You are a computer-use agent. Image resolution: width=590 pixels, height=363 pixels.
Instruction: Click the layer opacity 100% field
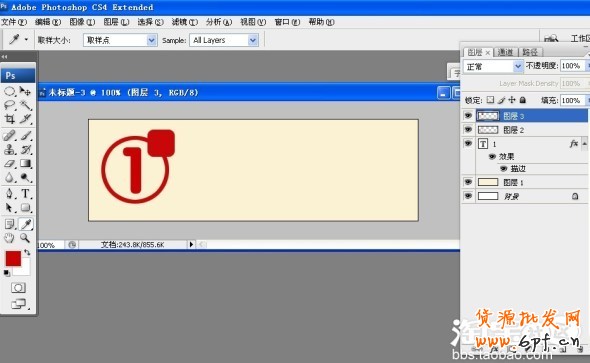coord(572,66)
